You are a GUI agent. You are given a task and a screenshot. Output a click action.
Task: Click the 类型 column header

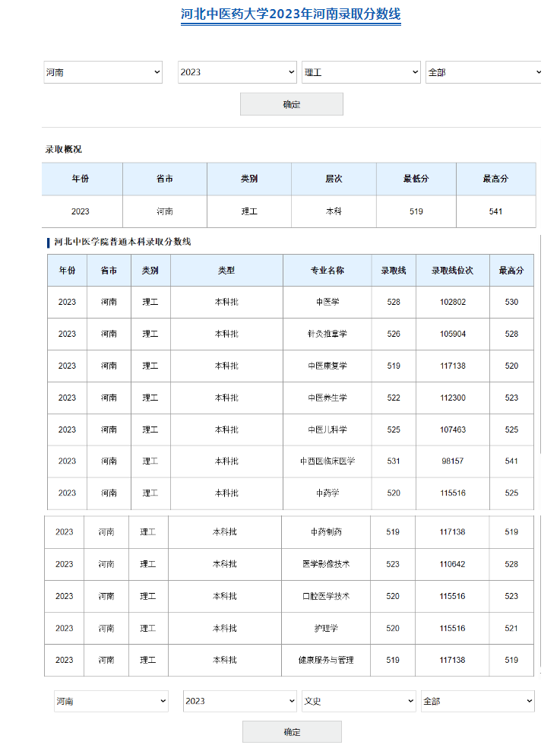coord(226,271)
